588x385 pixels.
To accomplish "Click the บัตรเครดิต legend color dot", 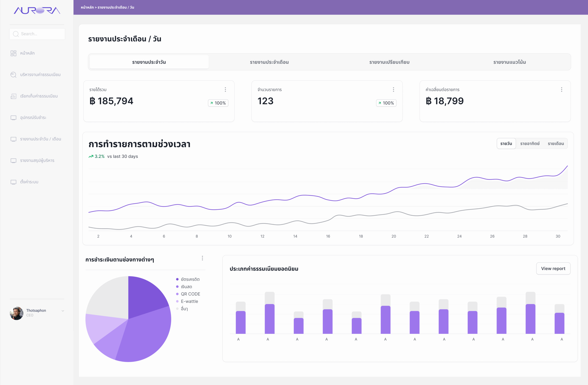I will point(177,279).
